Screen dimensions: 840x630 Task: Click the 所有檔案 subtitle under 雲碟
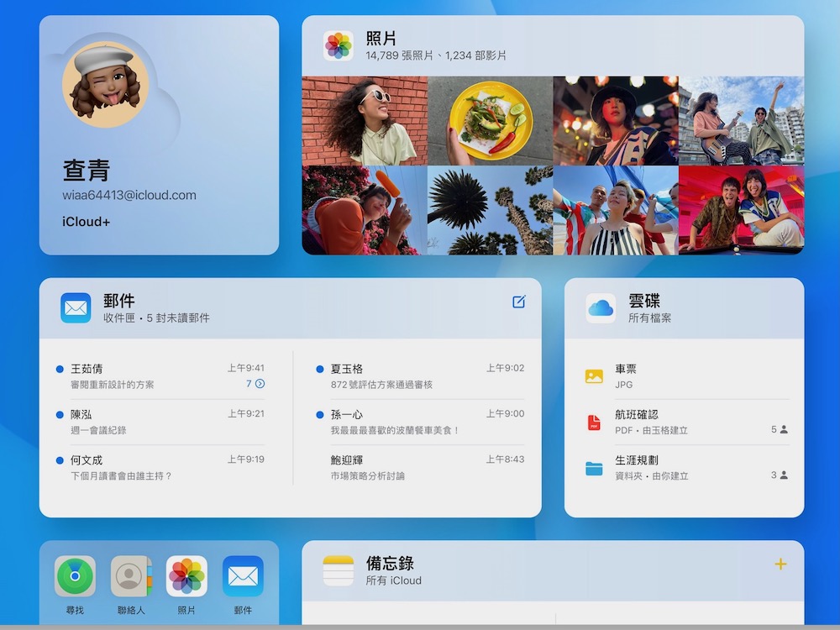[649, 318]
